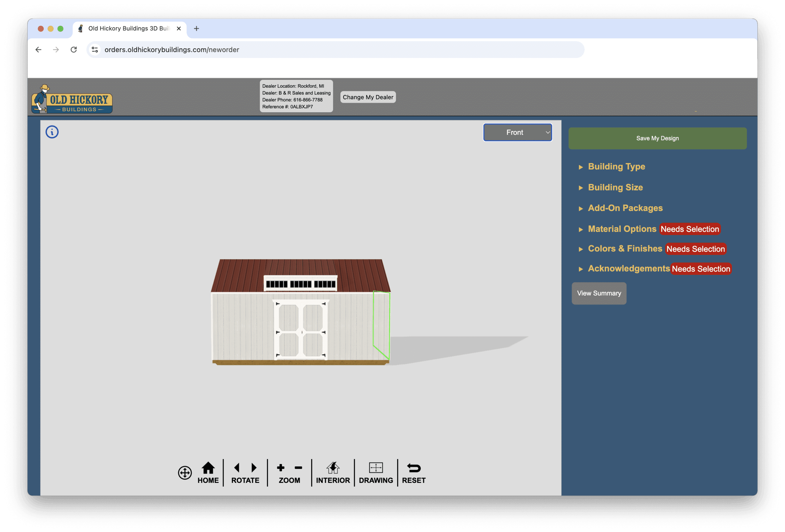This screenshot has width=785, height=532.
Task: Switch to the INTERIOR view icon
Action: coord(333,468)
